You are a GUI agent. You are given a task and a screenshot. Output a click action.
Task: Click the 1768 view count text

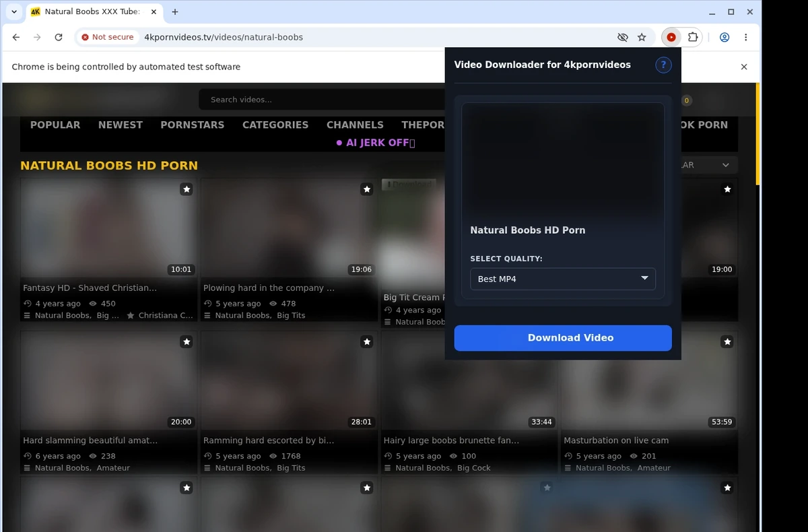tap(291, 456)
